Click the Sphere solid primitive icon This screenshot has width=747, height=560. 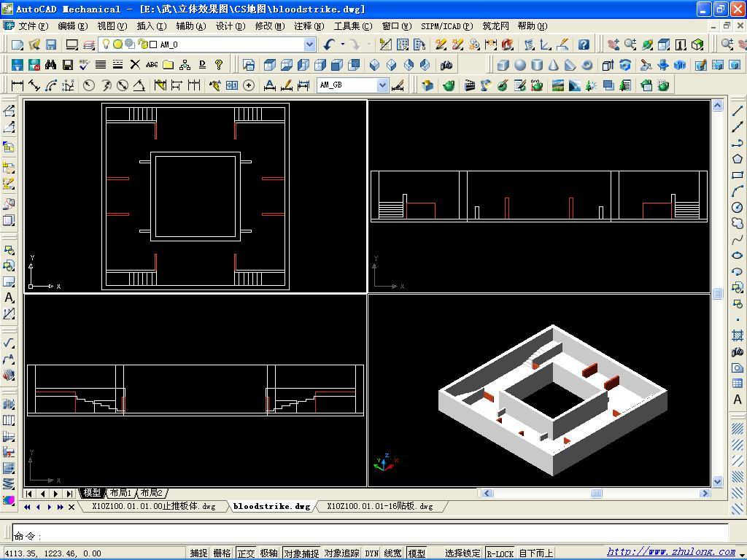tap(520, 65)
